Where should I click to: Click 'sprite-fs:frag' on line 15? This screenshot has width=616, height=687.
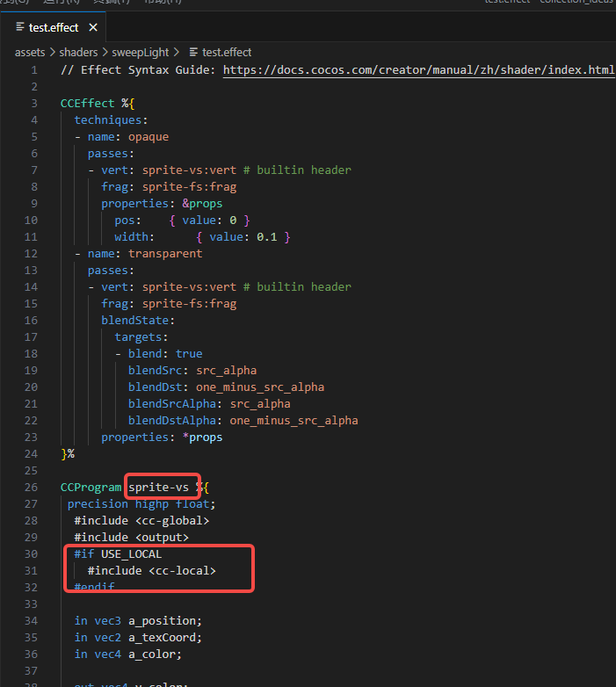[x=189, y=304]
